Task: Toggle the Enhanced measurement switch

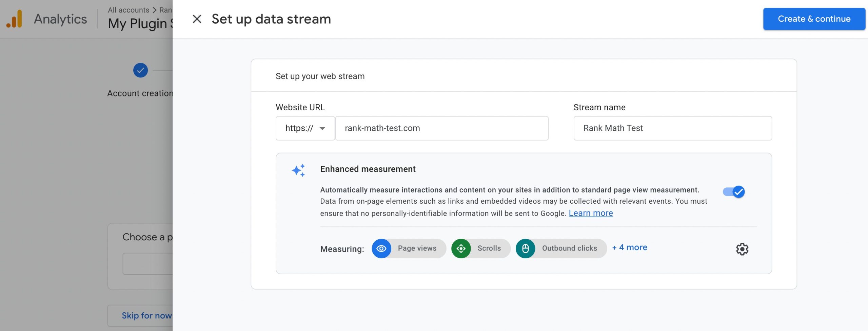Action: pyautogui.click(x=734, y=192)
